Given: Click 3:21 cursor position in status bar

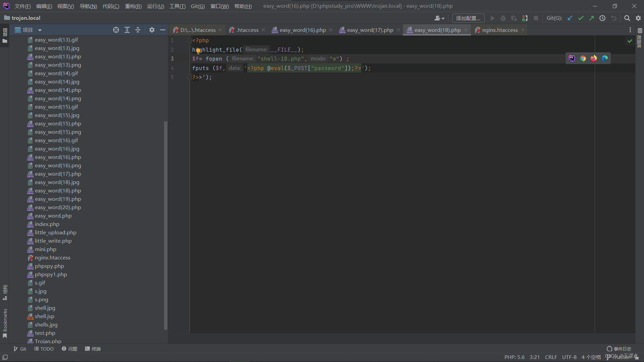Looking at the screenshot, I should coord(535,357).
